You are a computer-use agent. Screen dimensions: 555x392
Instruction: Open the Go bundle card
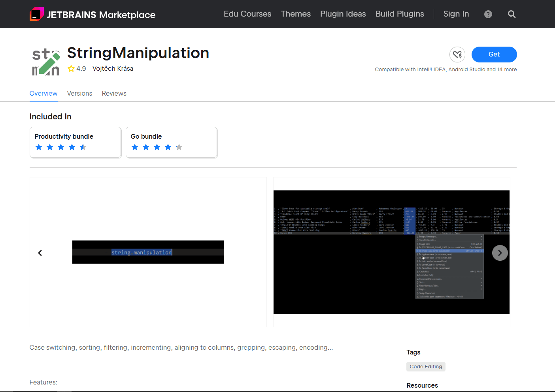coord(172,142)
